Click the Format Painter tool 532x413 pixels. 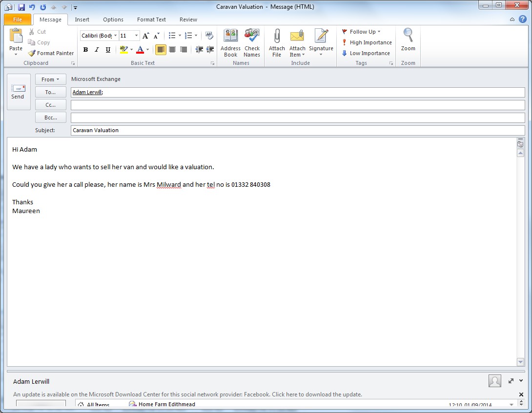(x=51, y=53)
